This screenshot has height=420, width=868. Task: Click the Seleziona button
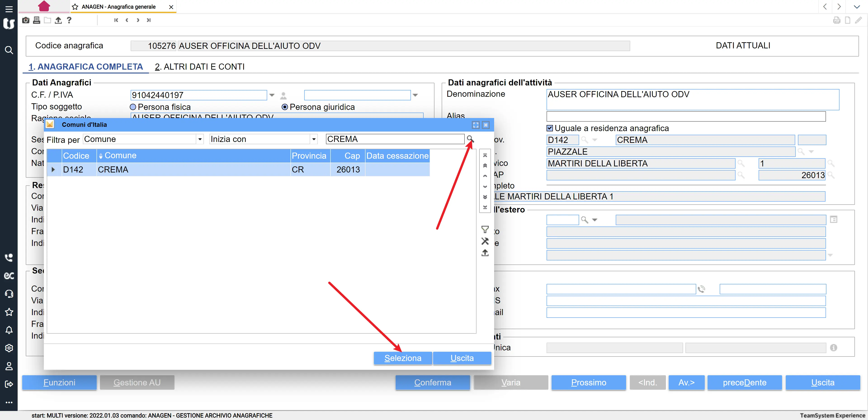pos(403,358)
